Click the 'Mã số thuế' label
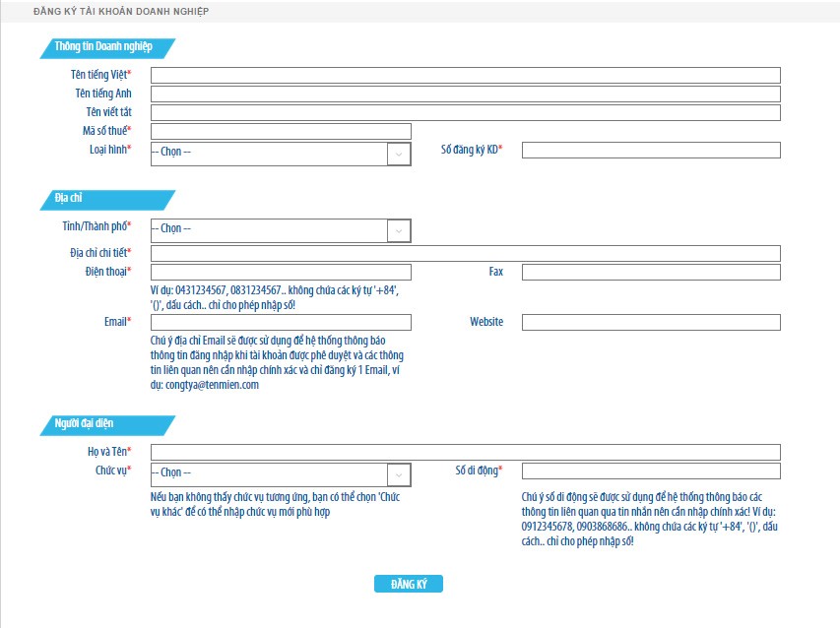This screenshot has height=628, width=840. pyautogui.click(x=106, y=131)
